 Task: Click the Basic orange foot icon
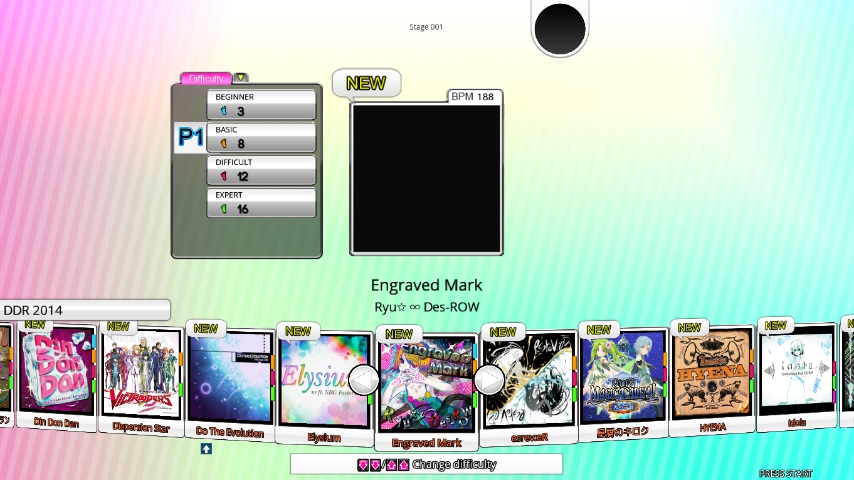point(223,144)
